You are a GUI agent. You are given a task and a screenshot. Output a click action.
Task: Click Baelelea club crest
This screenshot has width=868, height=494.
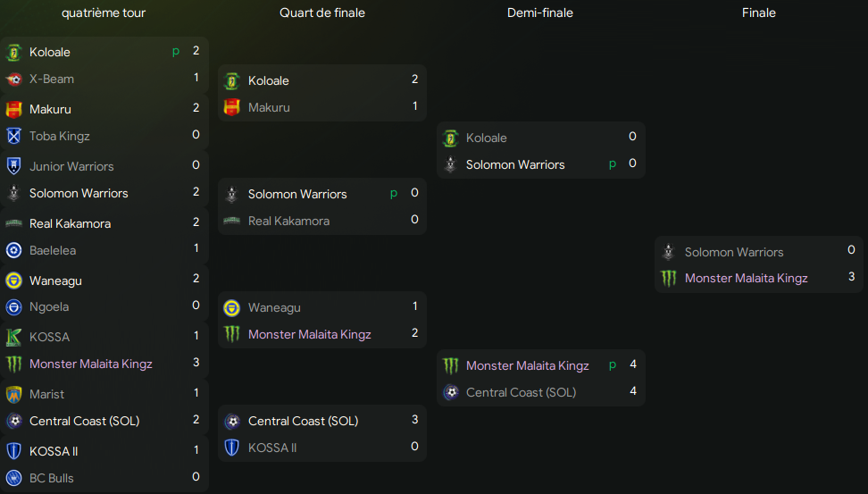(13, 250)
